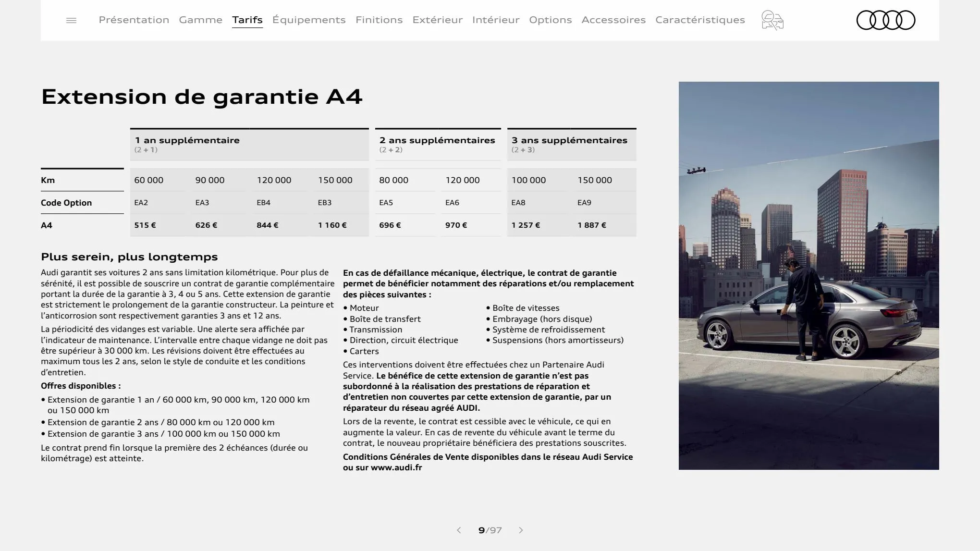Click the 80 000 km cell
Image resolution: width=980 pixels, height=551 pixels.
pyautogui.click(x=394, y=180)
